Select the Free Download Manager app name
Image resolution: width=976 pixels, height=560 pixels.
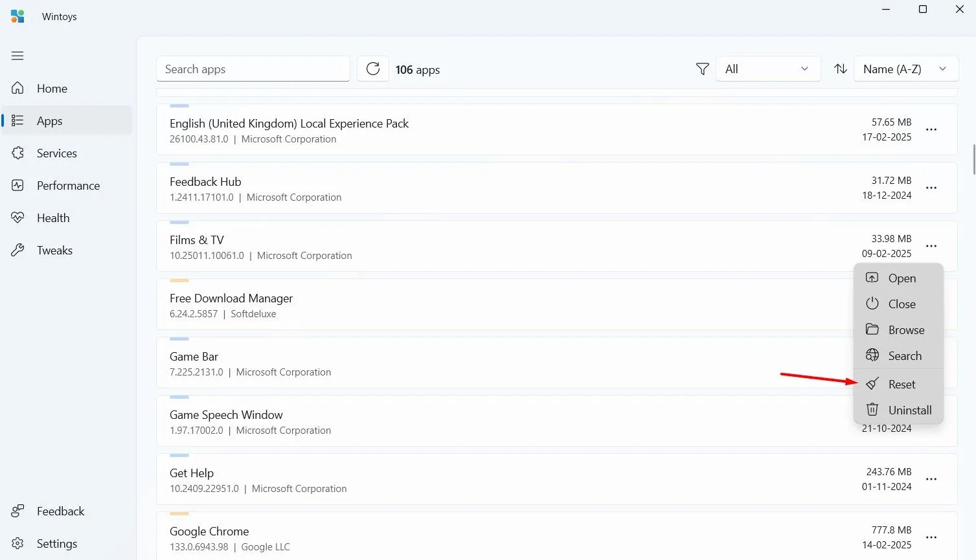pos(231,298)
